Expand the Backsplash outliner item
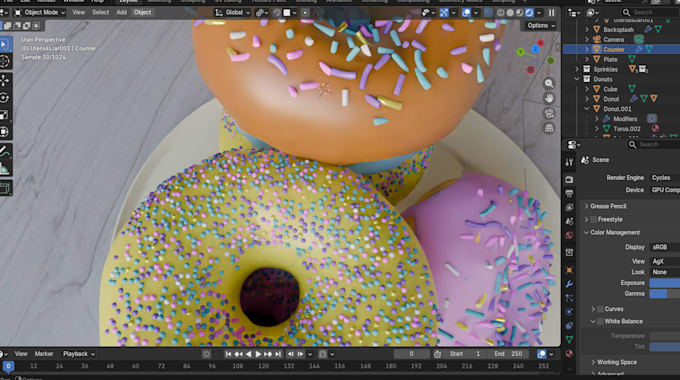Viewport: 680px width, 380px height. click(587, 29)
